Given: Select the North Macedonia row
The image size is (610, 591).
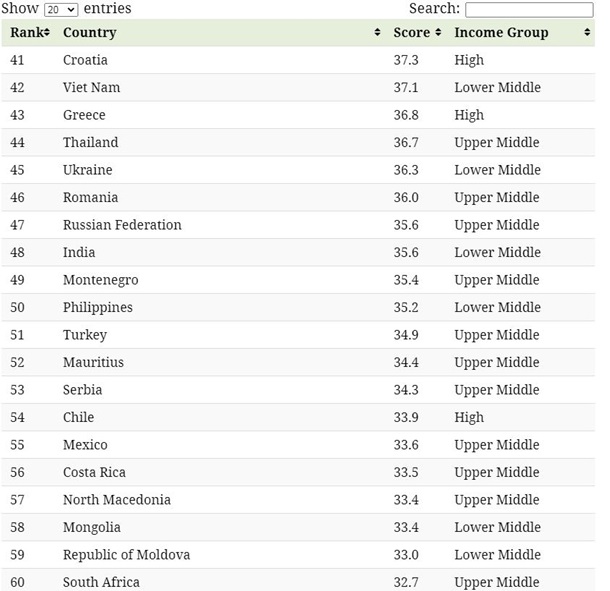Looking at the screenshot, I should point(298,500).
